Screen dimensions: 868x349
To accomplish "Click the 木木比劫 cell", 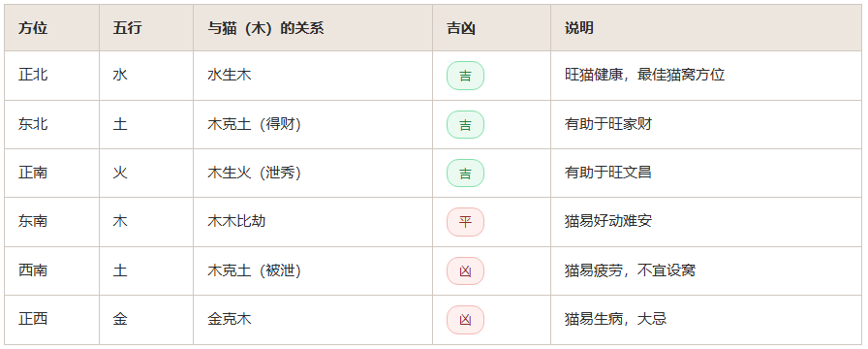I will coord(313,222).
